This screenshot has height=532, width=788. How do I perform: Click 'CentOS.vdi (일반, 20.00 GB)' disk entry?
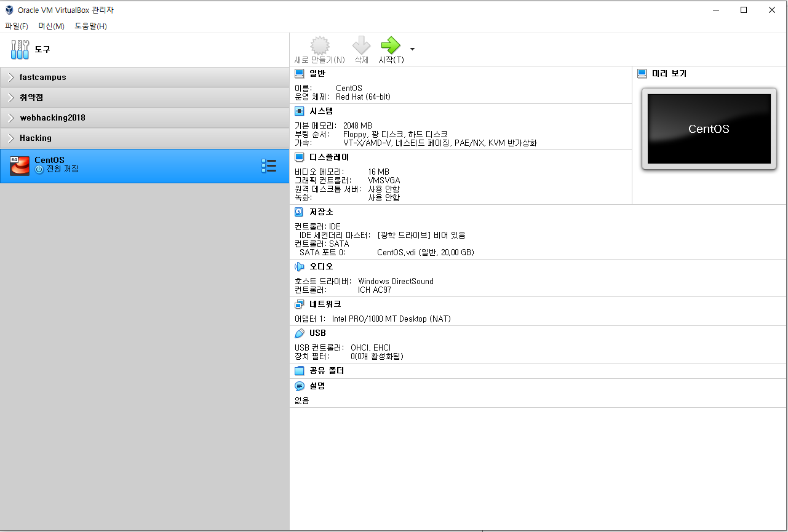coord(426,252)
